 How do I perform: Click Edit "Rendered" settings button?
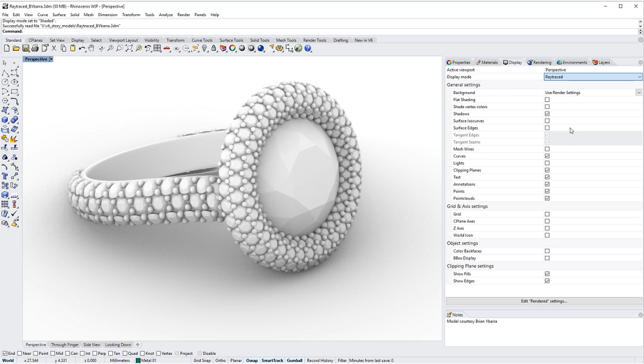point(544,301)
